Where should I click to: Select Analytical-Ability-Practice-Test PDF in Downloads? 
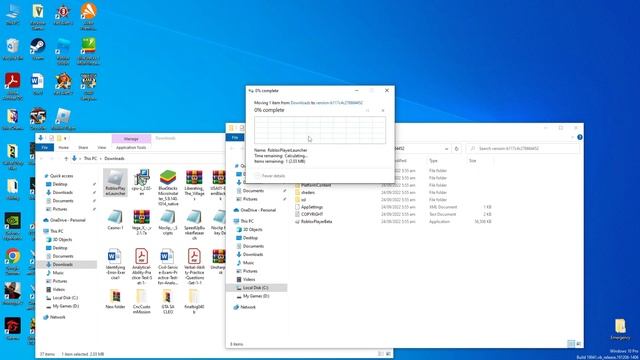[x=142, y=267]
